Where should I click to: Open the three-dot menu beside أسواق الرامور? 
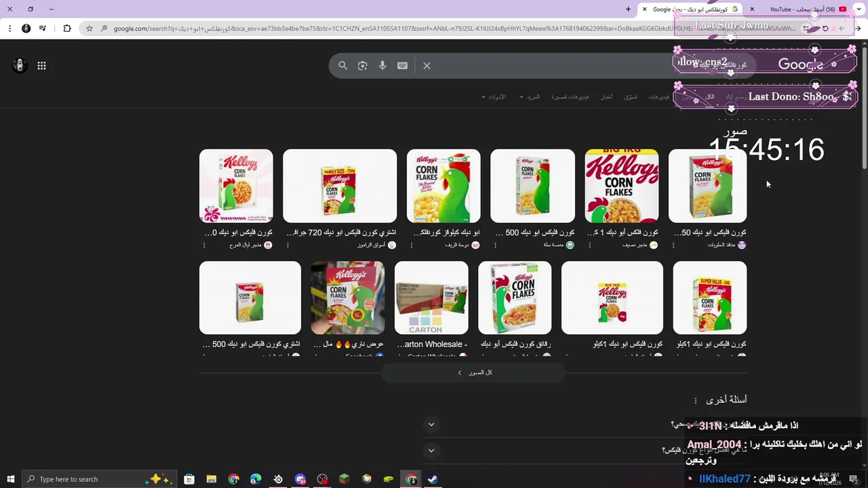[x=287, y=245]
